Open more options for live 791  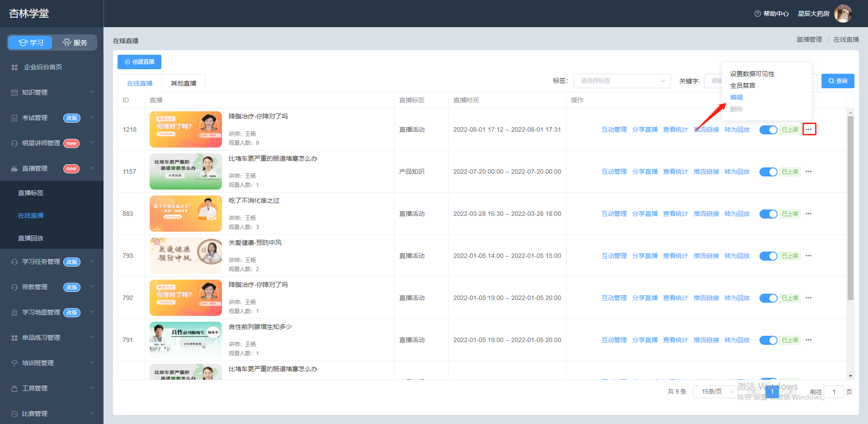[x=809, y=340]
